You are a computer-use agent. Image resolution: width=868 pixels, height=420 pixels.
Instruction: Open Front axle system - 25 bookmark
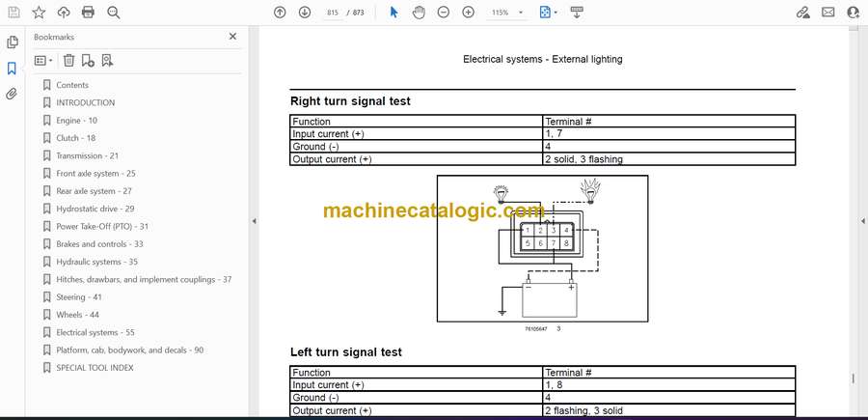point(95,174)
